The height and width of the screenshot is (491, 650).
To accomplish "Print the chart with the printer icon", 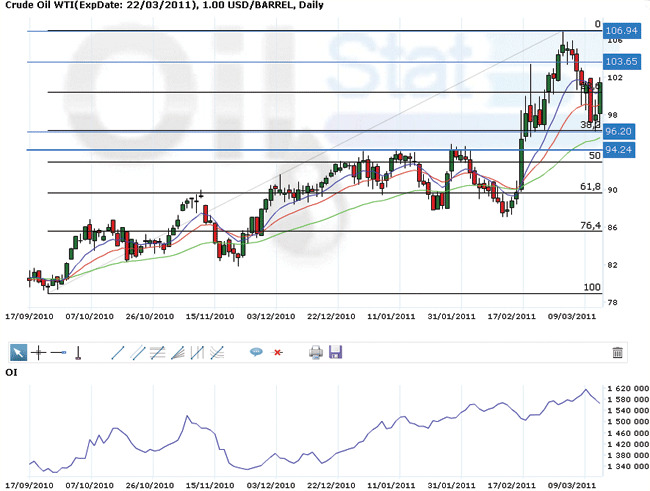I will pyautogui.click(x=316, y=352).
